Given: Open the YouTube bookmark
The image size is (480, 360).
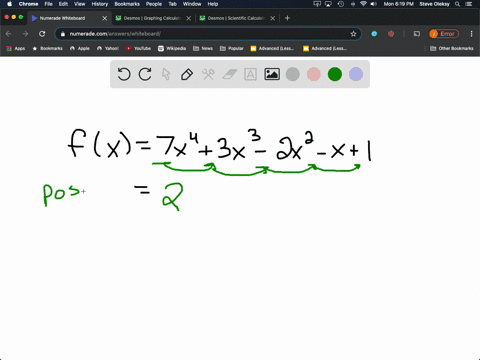Looking at the screenshot, I should (x=138, y=48).
